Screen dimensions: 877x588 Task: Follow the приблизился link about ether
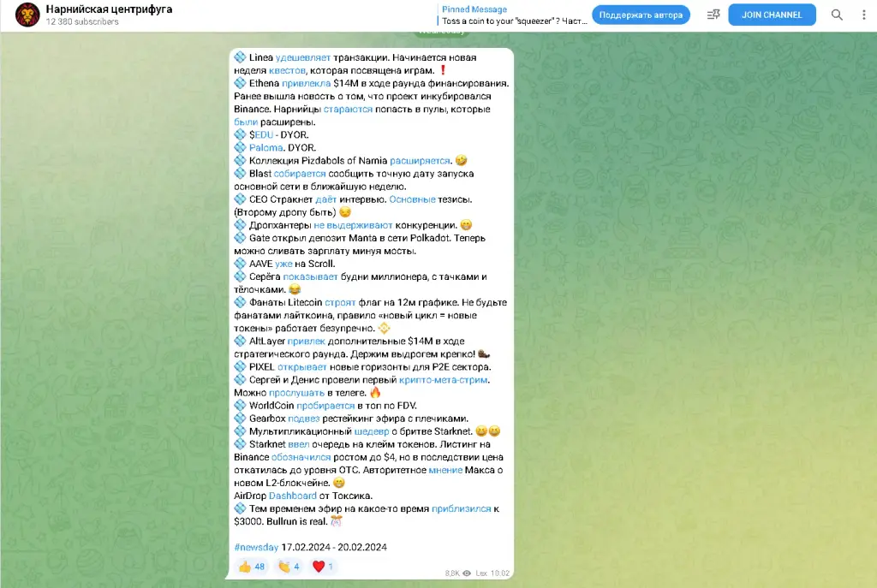click(462, 508)
